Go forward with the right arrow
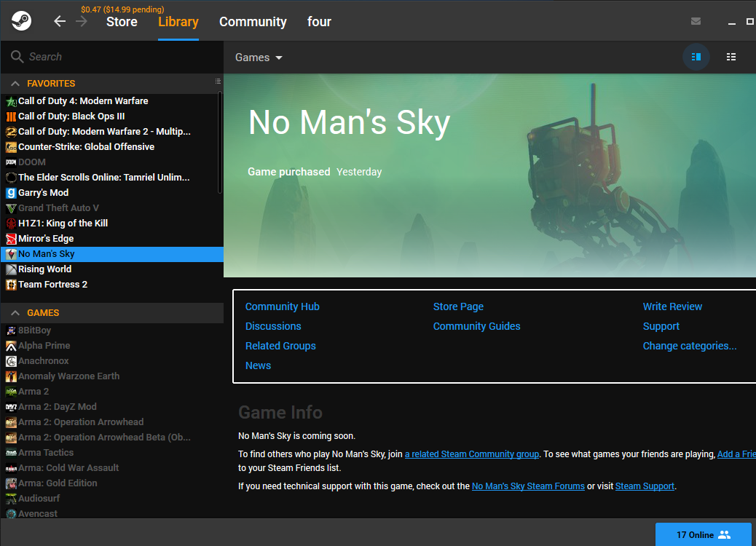The width and height of the screenshot is (756, 546). tap(82, 21)
